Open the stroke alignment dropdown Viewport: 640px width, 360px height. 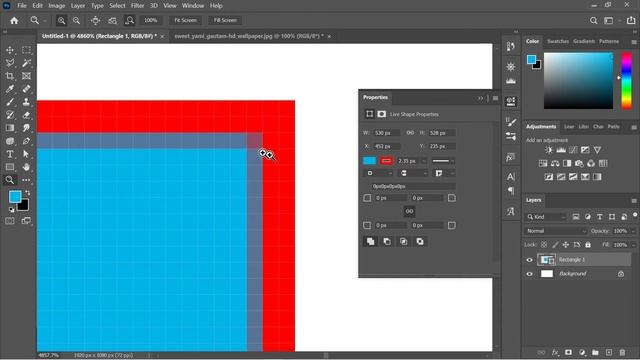378,173
